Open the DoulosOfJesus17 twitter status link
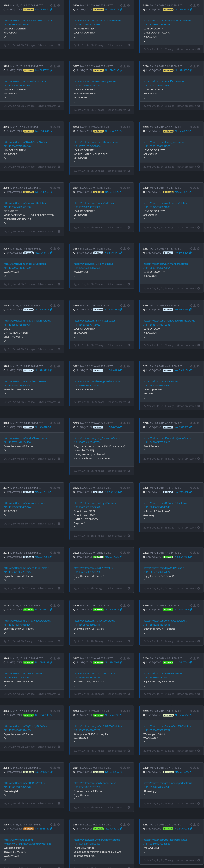204x868 pixels. point(167,23)
